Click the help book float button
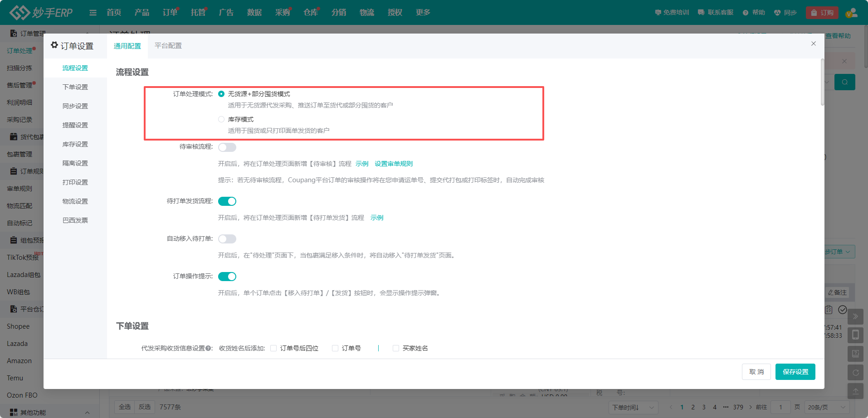This screenshot has width=868, height=418. [x=855, y=354]
